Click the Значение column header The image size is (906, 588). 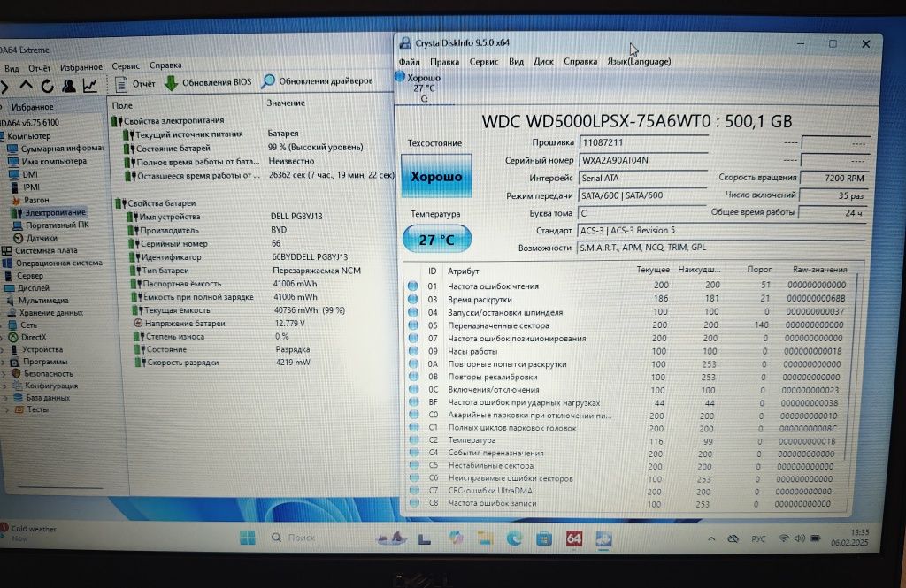click(x=286, y=103)
